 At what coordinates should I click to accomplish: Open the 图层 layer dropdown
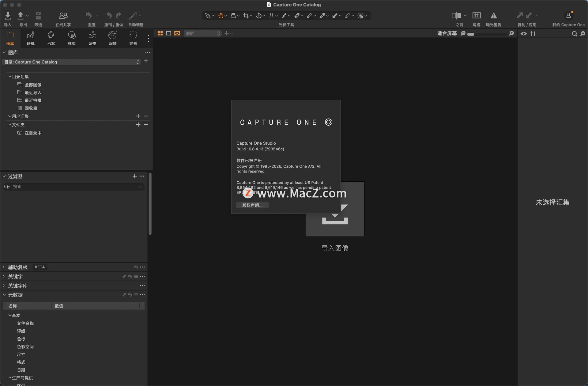pos(202,33)
